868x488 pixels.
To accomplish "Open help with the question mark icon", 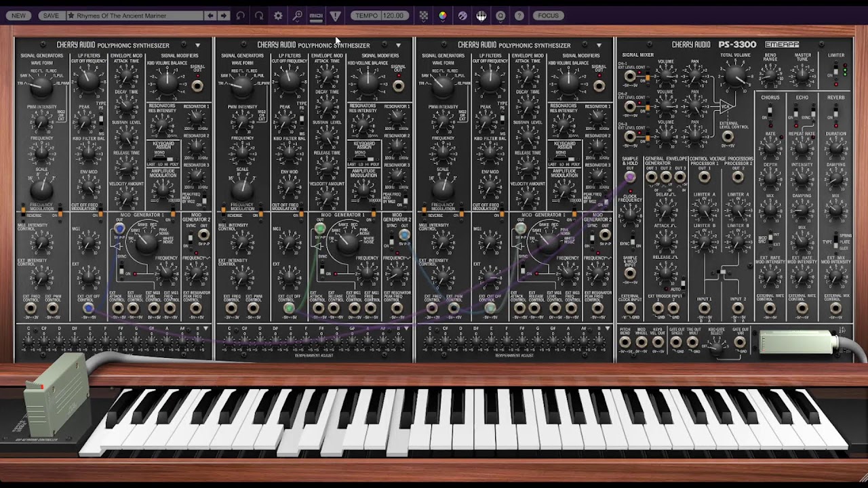I will pyautogui.click(x=519, y=16).
